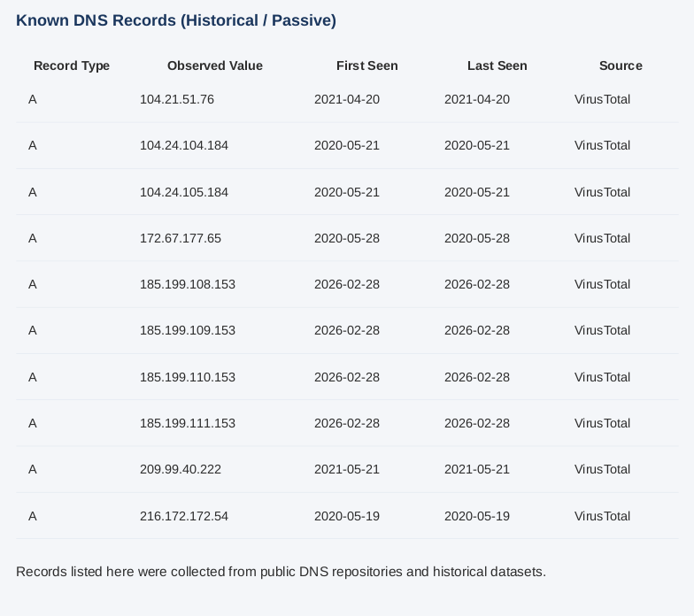This screenshot has width=694, height=616.
Task: Click last seen date of 185.199.109.153
Action: (x=476, y=330)
